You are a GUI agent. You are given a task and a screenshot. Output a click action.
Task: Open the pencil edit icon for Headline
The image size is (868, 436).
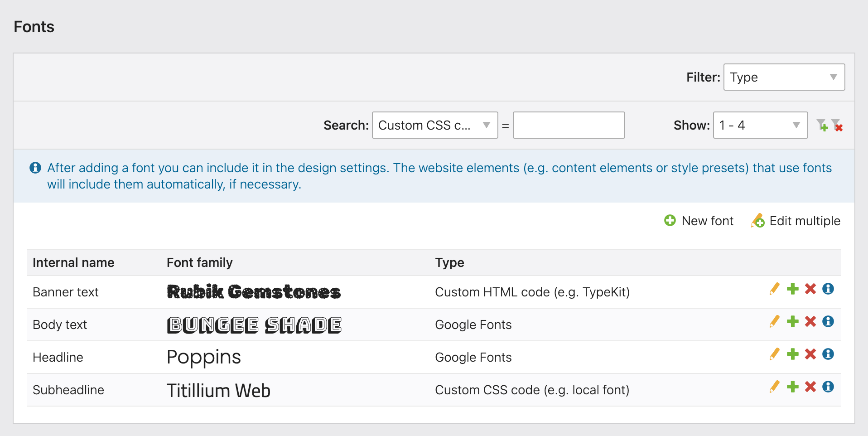pyautogui.click(x=774, y=354)
